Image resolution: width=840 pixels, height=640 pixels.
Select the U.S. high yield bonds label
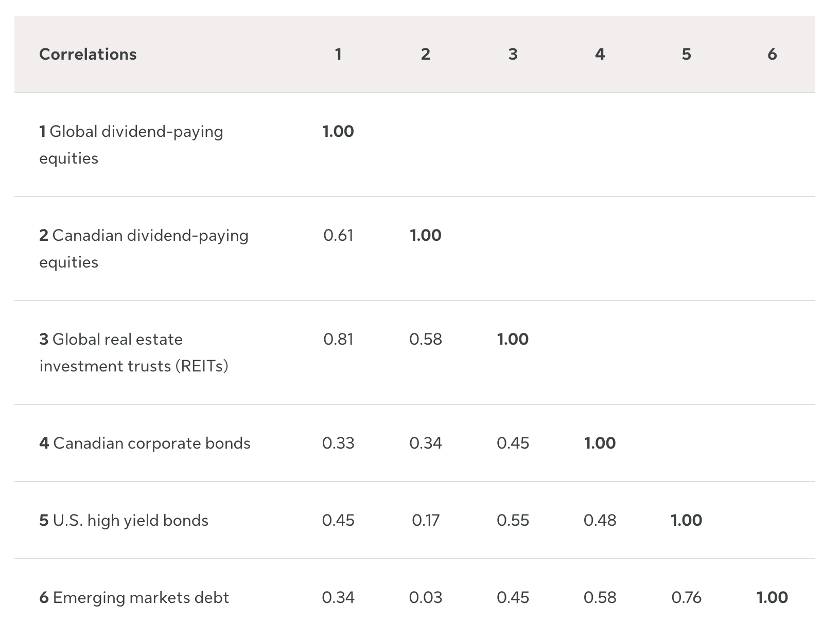pos(124,520)
